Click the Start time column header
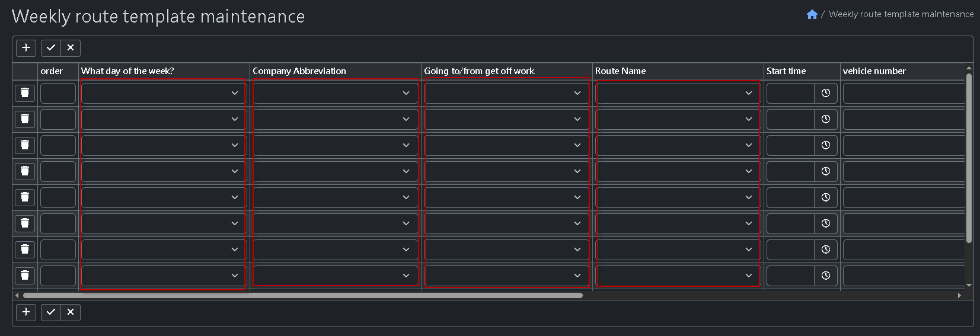Image resolution: width=980 pixels, height=336 pixels. [786, 71]
